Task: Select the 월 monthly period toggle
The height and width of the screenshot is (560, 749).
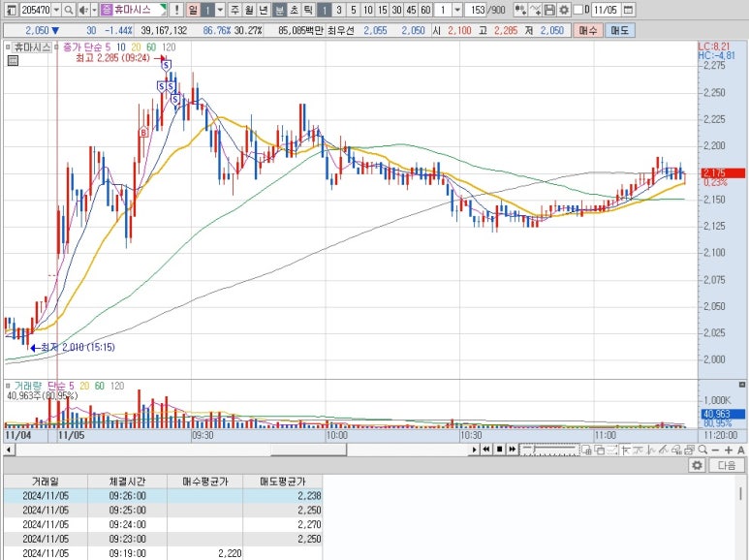Action: (x=249, y=10)
